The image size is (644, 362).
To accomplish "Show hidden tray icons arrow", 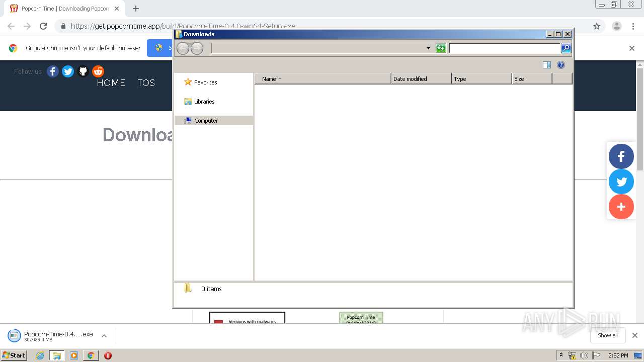I will tap(561, 355).
